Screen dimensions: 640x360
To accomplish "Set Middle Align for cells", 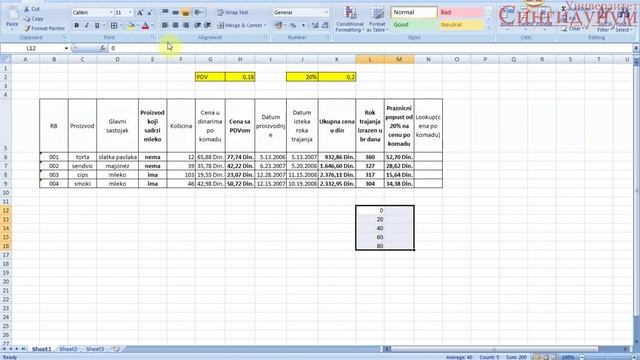I will tap(175, 13).
